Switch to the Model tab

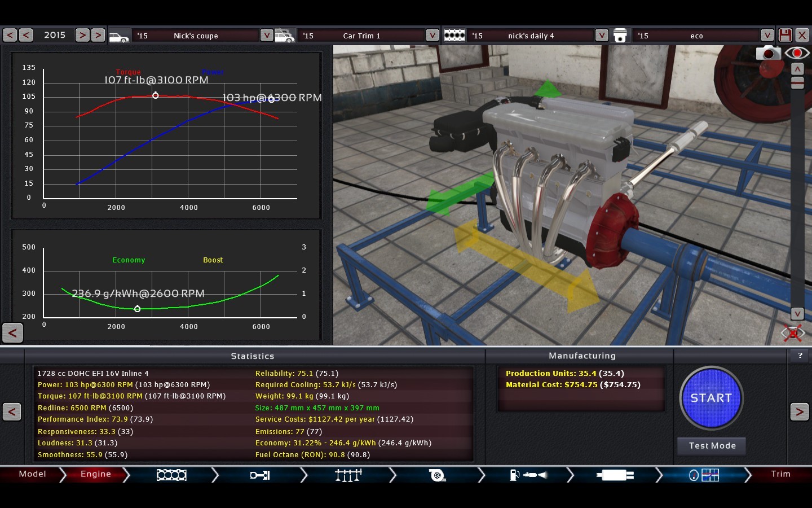pos(32,474)
